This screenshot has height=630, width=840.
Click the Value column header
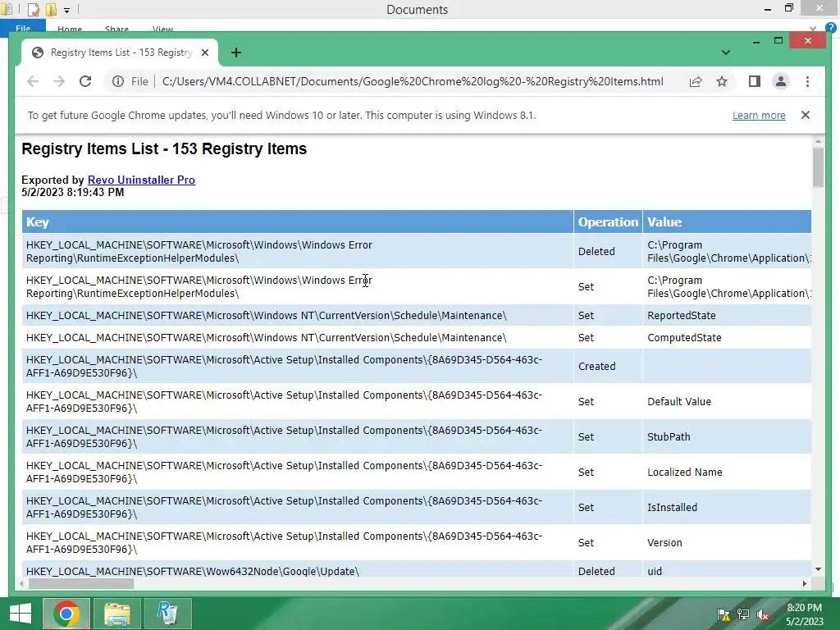click(x=727, y=221)
